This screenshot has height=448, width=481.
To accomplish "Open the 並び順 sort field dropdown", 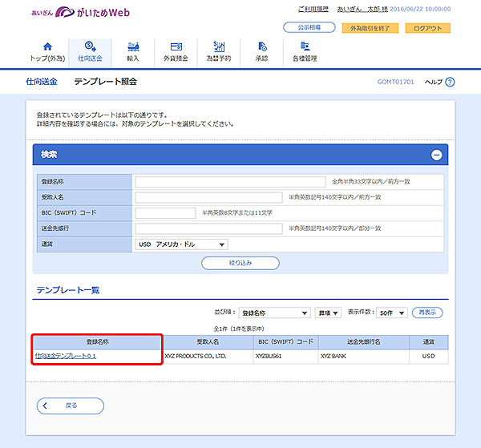I will (275, 313).
